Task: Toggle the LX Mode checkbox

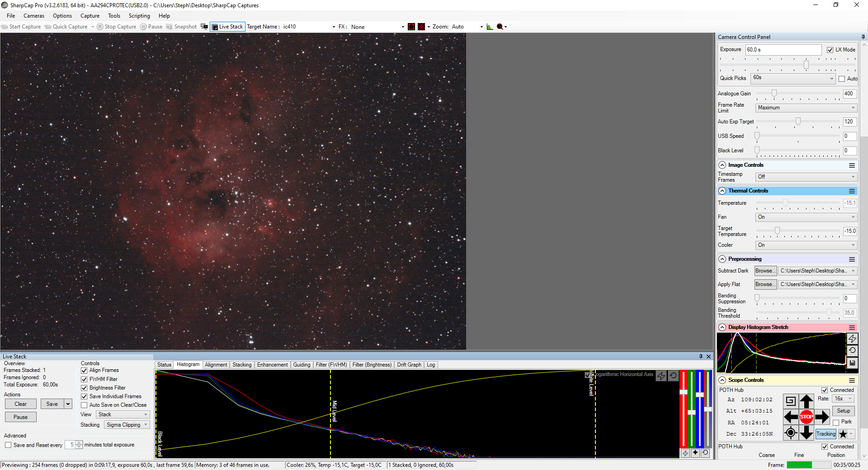Action: 830,50
